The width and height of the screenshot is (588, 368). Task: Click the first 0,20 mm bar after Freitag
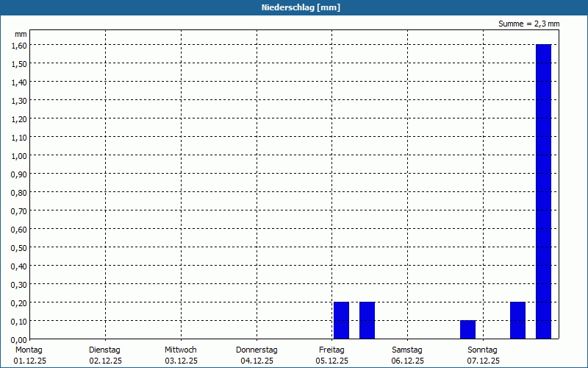click(341, 320)
